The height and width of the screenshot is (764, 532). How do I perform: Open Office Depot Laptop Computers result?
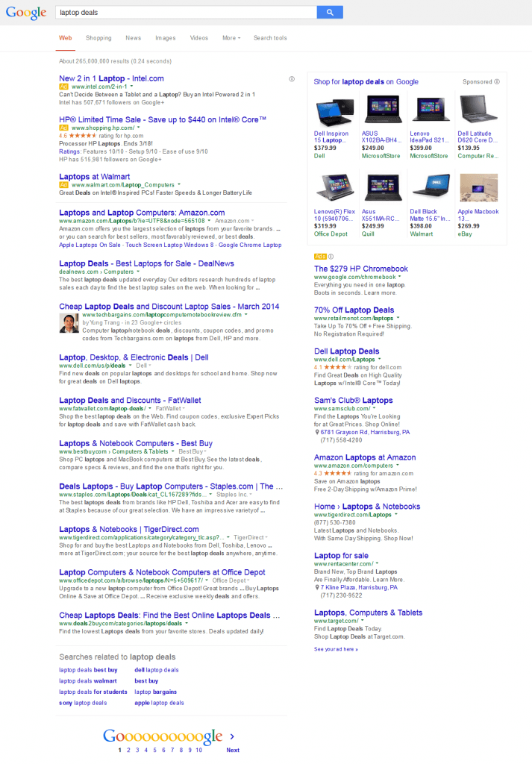162,572
